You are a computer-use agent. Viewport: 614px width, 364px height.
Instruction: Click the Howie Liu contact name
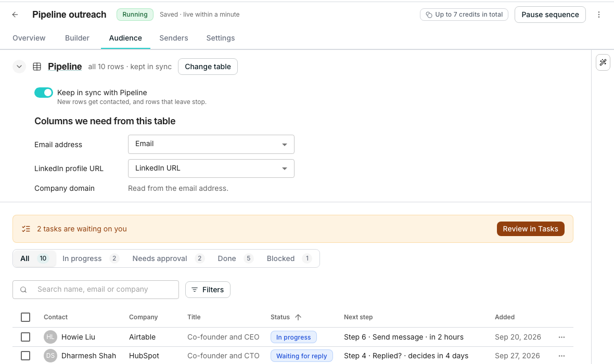pyautogui.click(x=79, y=337)
